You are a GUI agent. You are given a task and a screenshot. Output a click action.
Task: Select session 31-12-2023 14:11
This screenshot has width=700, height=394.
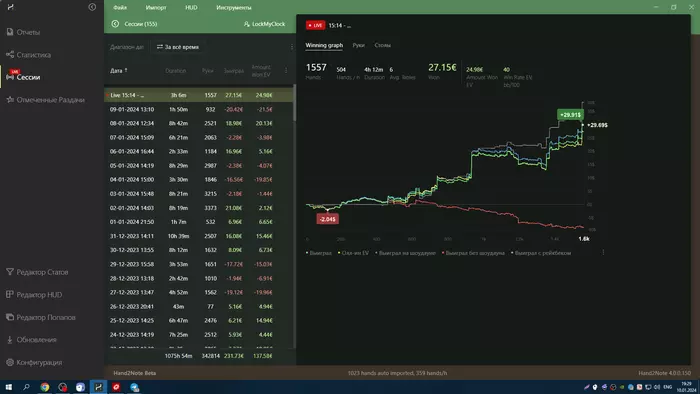(199, 236)
